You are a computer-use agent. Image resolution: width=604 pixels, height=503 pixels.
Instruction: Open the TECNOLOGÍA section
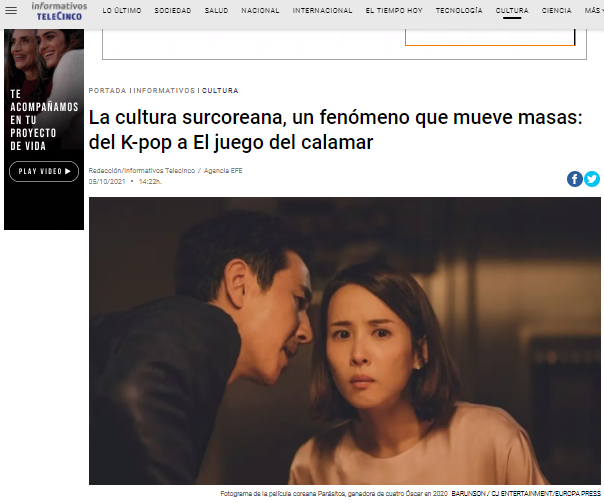pos(459,11)
